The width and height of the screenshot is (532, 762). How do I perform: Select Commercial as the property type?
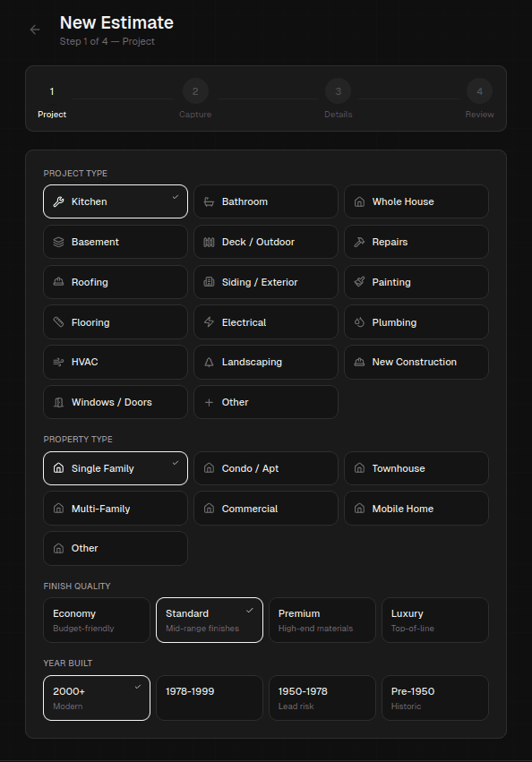pos(265,508)
